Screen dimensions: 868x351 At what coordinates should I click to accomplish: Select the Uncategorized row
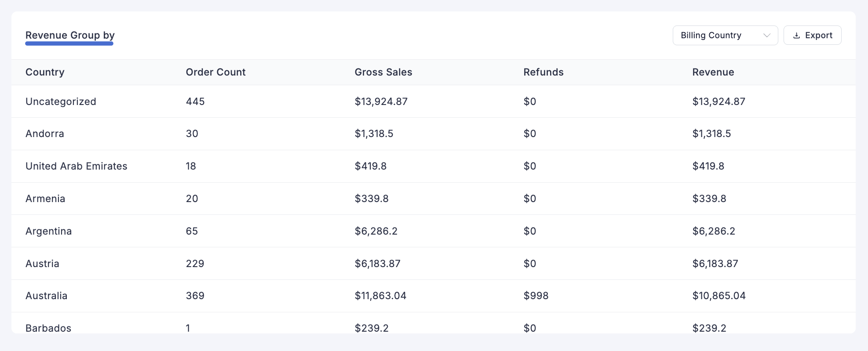[61, 101]
